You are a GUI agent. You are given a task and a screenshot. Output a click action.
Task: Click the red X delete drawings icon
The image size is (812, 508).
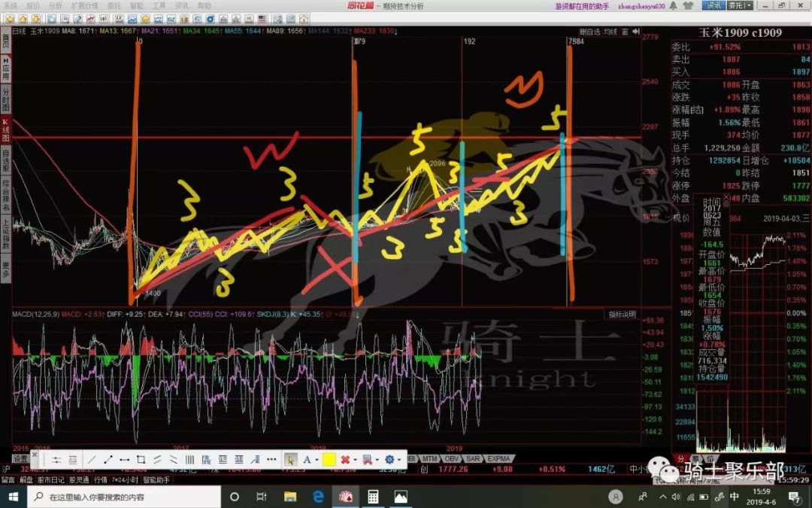click(x=345, y=460)
